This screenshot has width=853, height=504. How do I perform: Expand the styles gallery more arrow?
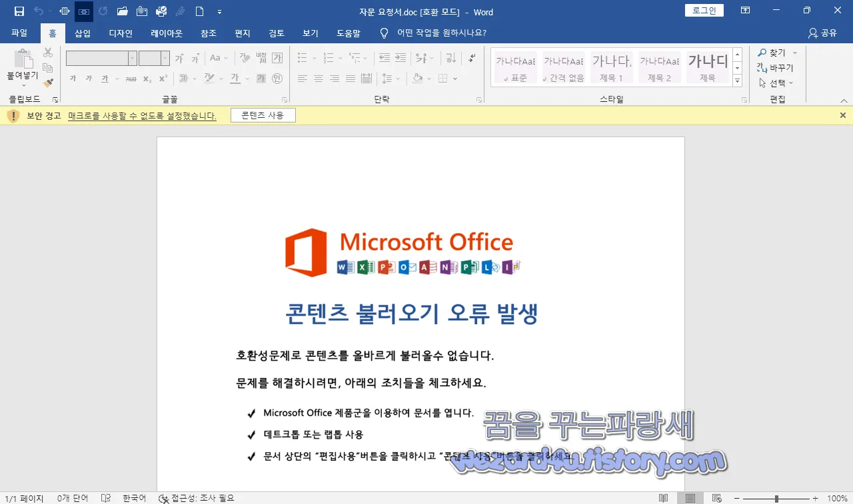[x=737, y=81]
